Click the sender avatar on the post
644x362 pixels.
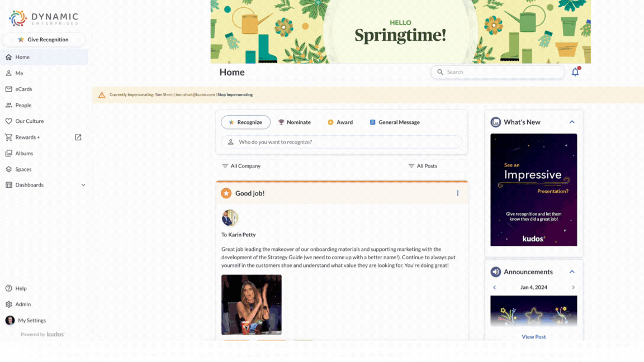click(x=230, y=218)
